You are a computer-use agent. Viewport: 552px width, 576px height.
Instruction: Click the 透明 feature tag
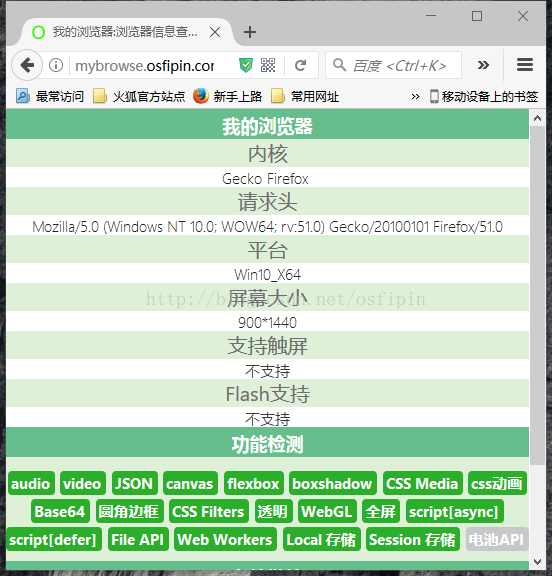(x=274, y=511)
